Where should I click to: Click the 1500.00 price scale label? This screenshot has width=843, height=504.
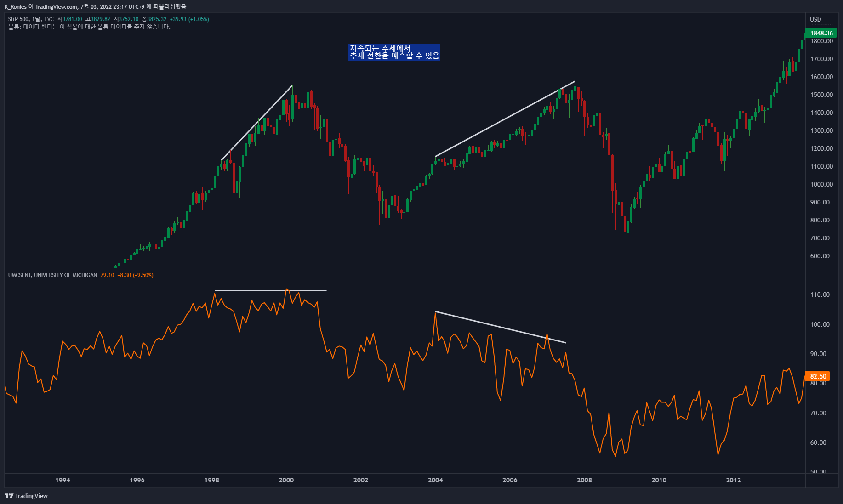click(x=822, y=95)
